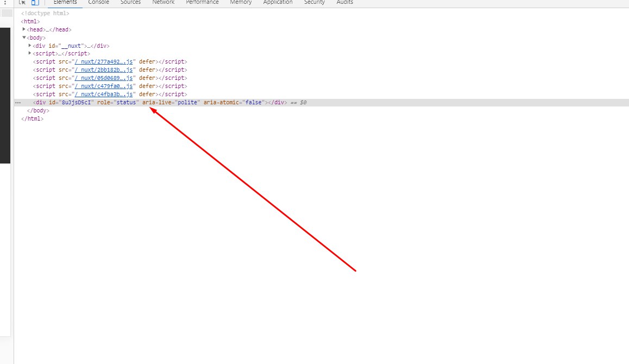Click the ellipsis beside the selected div row
The width and height of the screenshot is (629, 364).
point(17,103)
